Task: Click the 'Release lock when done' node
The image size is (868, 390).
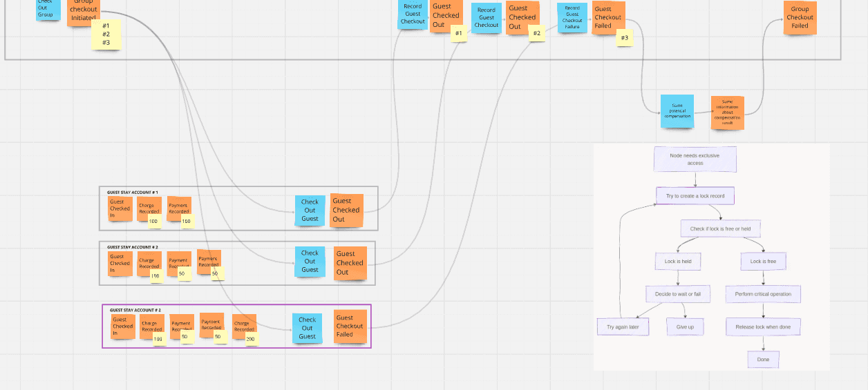Action: click(763, 326)
